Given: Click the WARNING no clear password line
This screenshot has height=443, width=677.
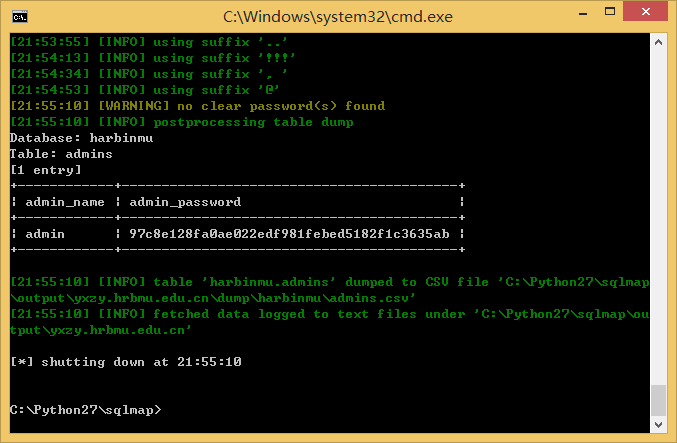Looking at the screenshot, I should point(197,106).
